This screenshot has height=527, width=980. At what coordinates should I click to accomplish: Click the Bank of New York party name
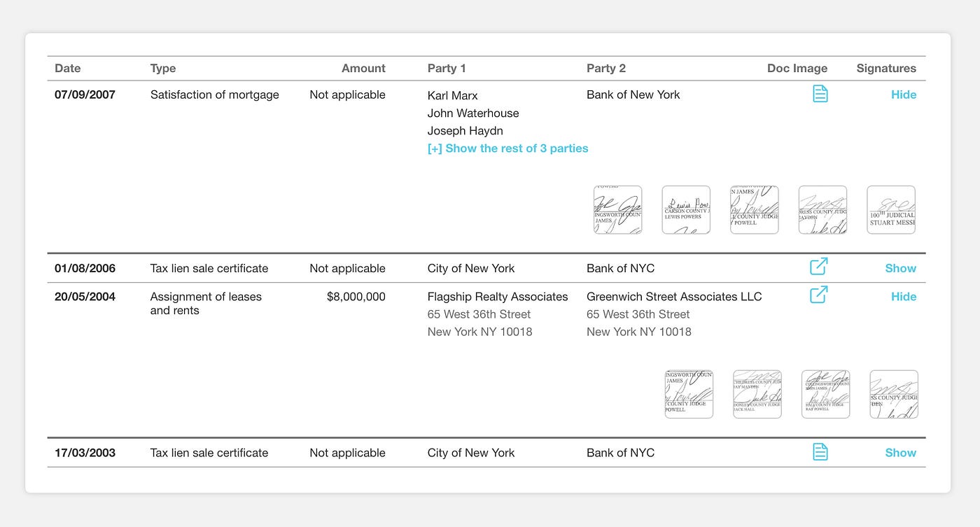[x=633, y=94]
